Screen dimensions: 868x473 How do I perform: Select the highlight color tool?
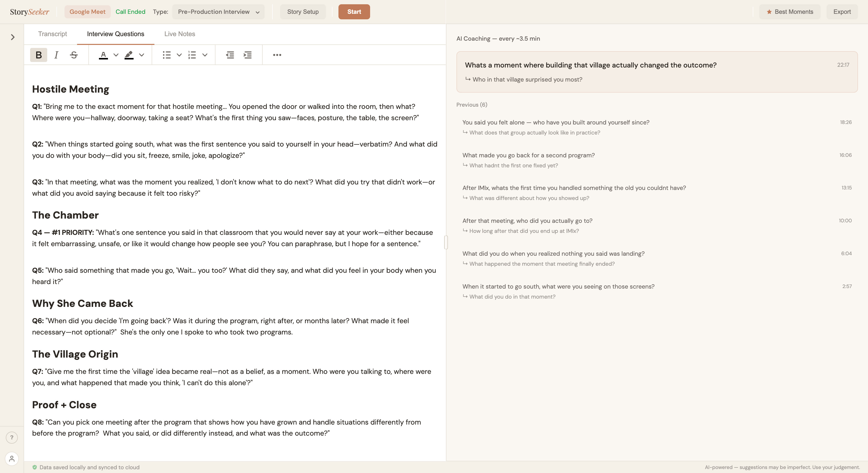click(x=129, y=55)
